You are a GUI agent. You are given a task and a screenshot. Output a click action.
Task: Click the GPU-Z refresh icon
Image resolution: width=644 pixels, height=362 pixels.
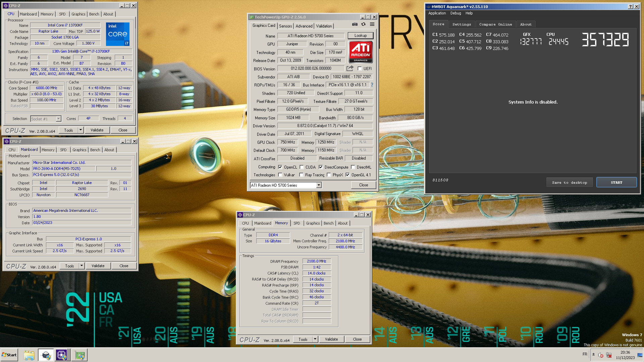[x=363, y=24]
